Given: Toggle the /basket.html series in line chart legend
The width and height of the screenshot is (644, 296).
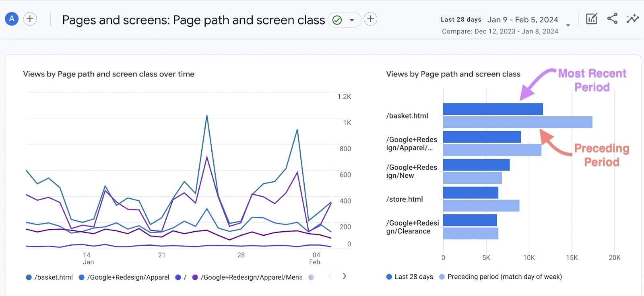Looking at the screenshot, I should [49, 277].
